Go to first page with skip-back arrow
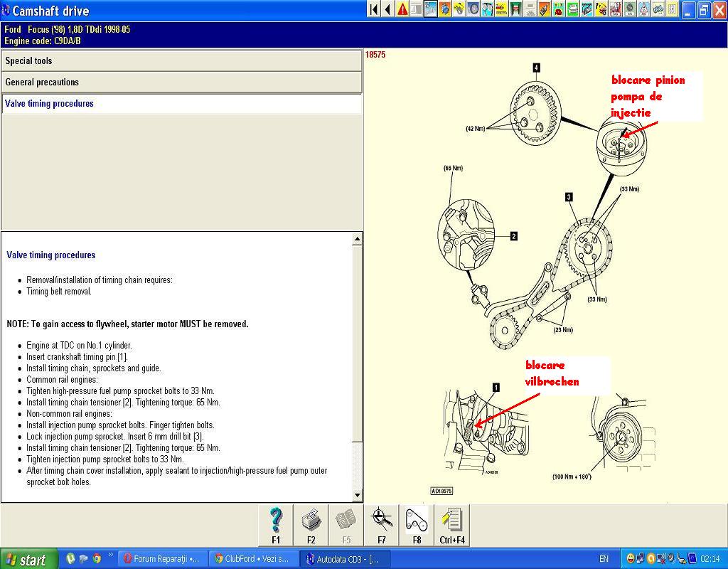The image size is (728, 569). click(373, 9)
